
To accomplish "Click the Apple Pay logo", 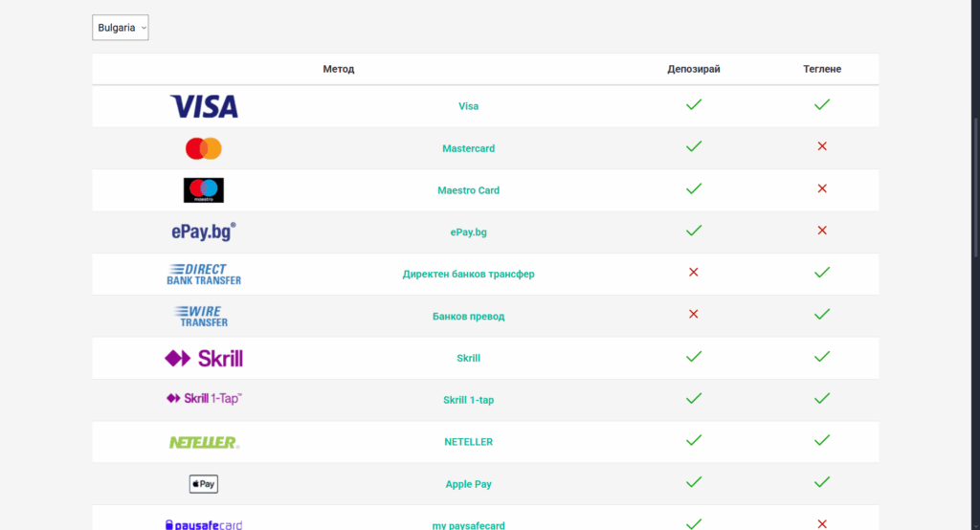I will [204, 484].
